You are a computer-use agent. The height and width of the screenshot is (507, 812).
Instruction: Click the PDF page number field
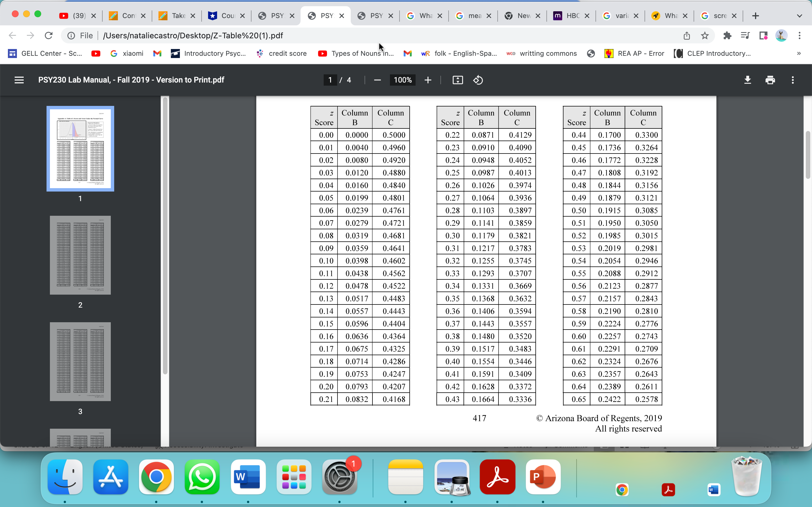click(x=330, y=80)
